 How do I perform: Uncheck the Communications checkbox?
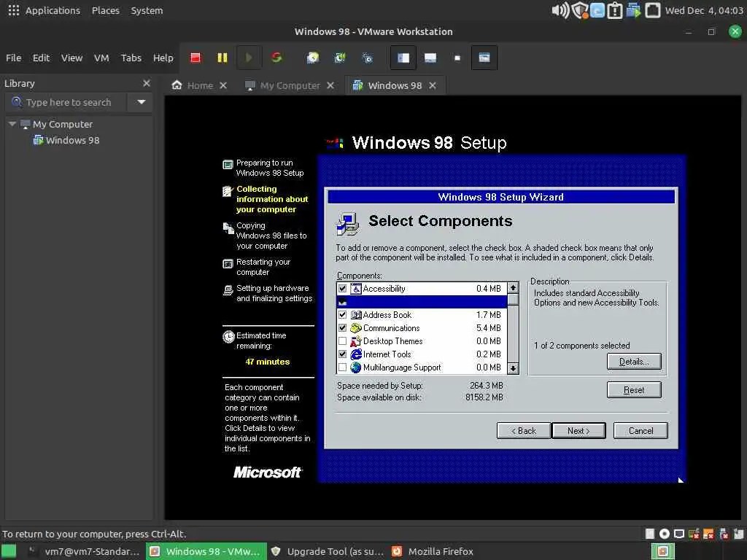point(342,328)
